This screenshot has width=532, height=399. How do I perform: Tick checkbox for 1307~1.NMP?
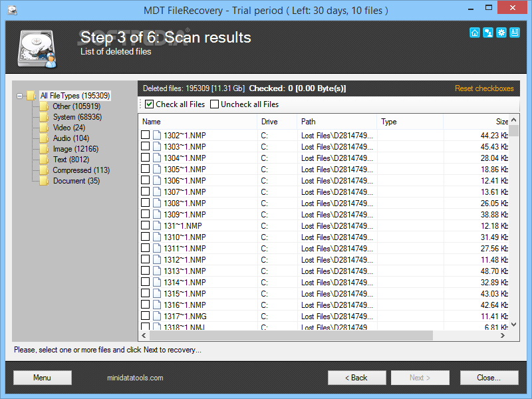pos(145,192)
